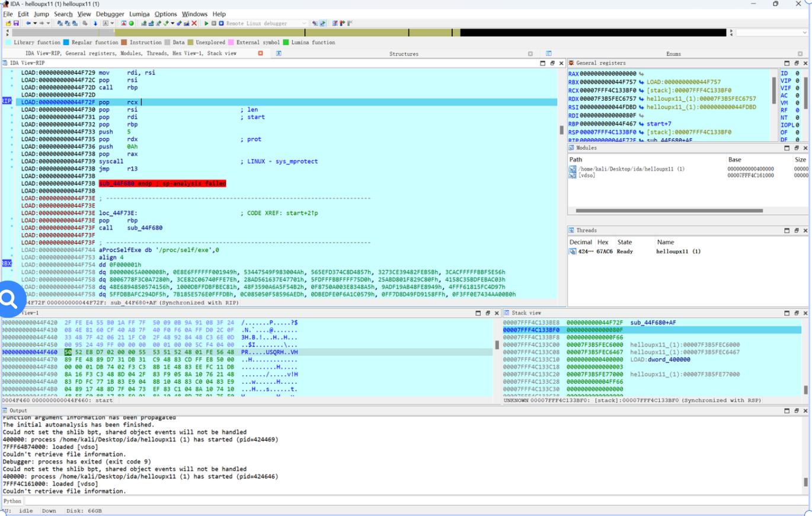Click the text view 'A' toolbar icon

coord(106,23)
